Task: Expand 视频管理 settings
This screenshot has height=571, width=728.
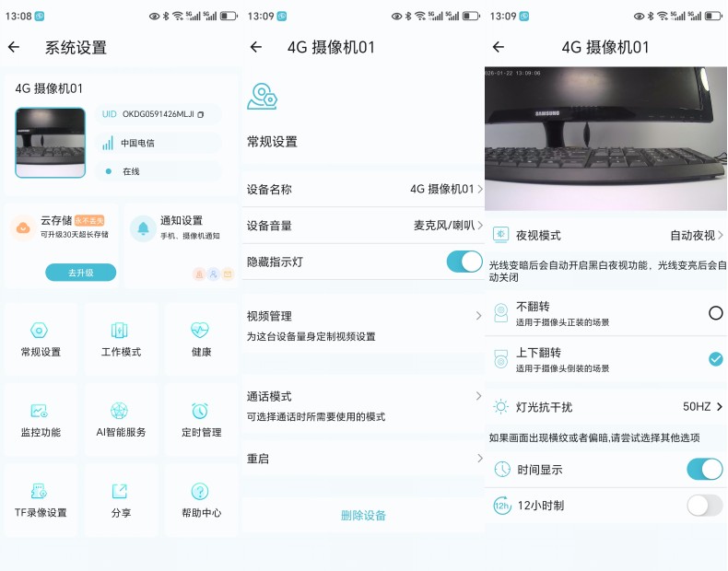Action: [363, 326]
